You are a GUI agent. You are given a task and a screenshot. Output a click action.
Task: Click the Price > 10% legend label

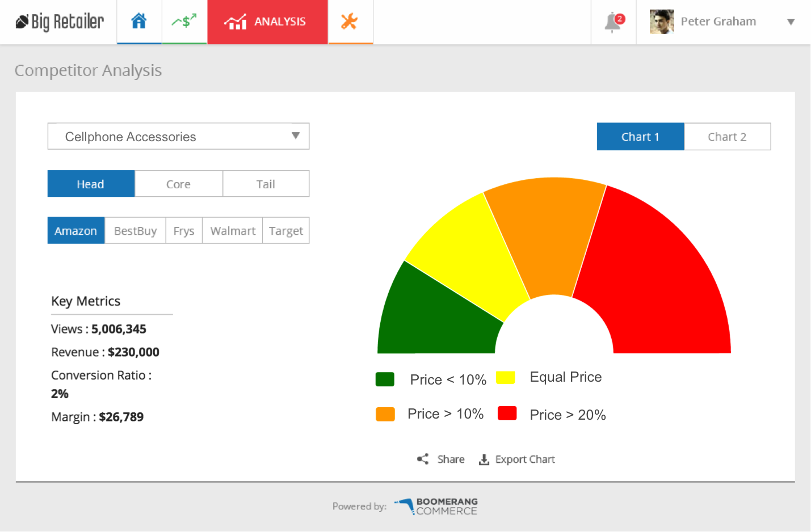pyautogui.click(x=446, y=414)
